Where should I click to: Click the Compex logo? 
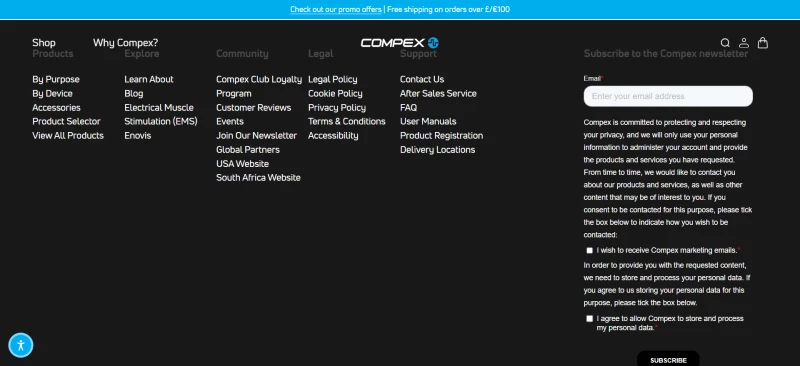[x=399, y=43]
